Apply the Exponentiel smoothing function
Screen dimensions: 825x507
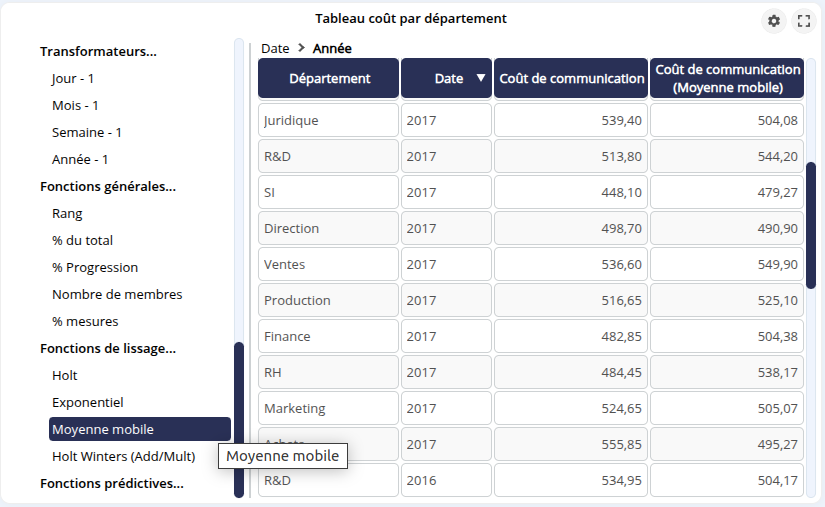tap(88, 402)
